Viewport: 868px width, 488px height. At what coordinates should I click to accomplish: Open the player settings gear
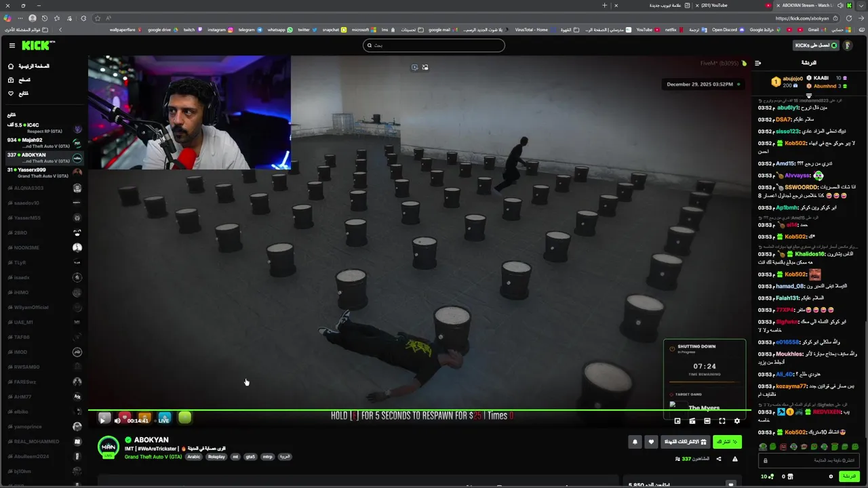tap(737, 421)
